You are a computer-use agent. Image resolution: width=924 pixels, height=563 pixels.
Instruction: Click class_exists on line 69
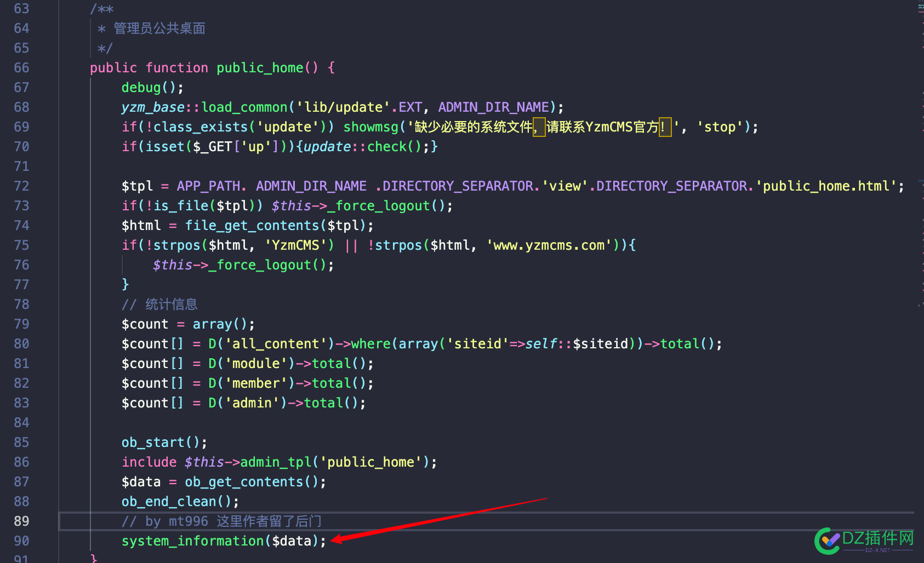pos(201,127)
